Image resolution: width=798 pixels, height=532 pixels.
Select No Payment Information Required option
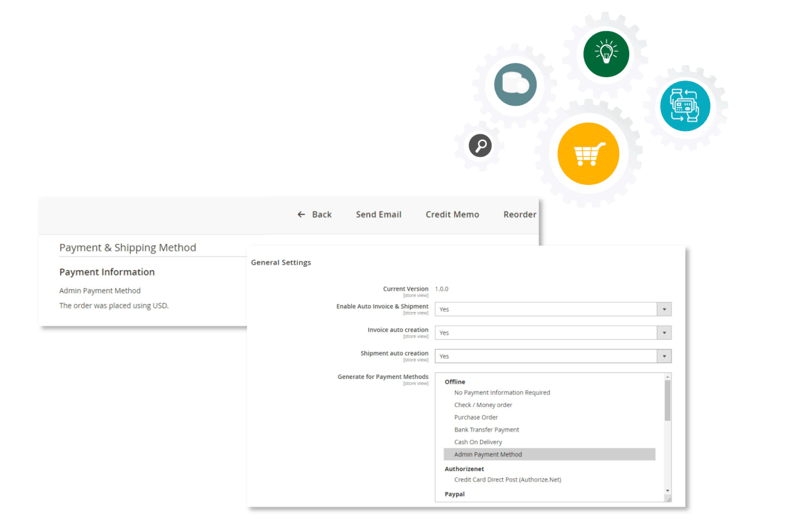tap(502, 392)
